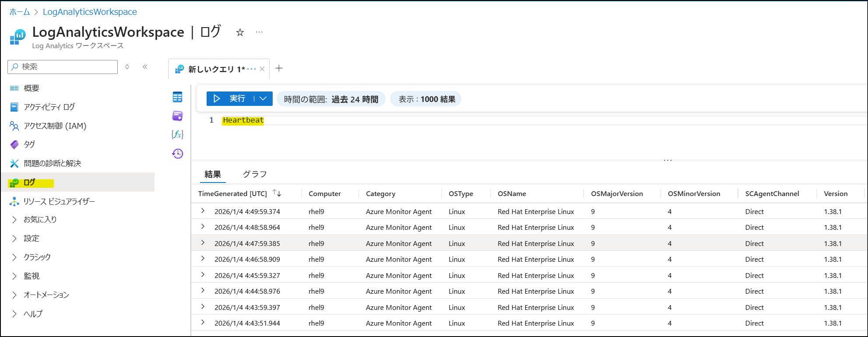Switch to the 結果 tab
This screenshot has width=868, height=337.
point(213,174)
